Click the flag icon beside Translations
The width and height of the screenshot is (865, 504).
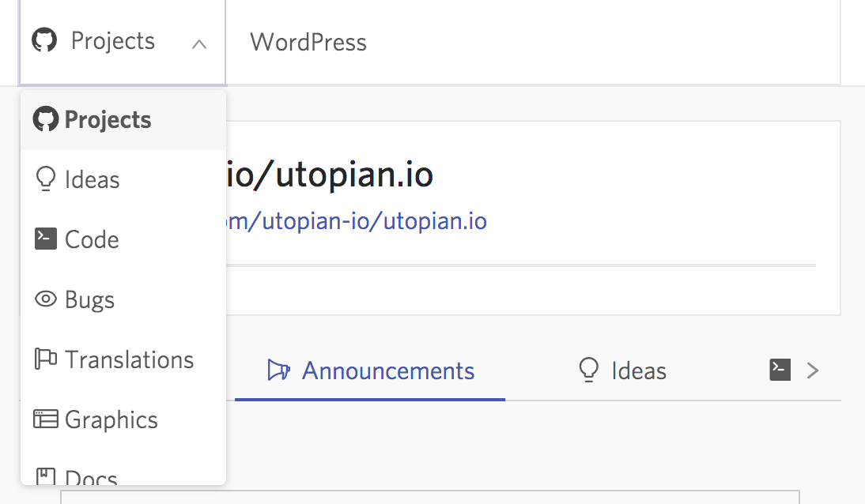pyautogui.click(x=46, y=359)
